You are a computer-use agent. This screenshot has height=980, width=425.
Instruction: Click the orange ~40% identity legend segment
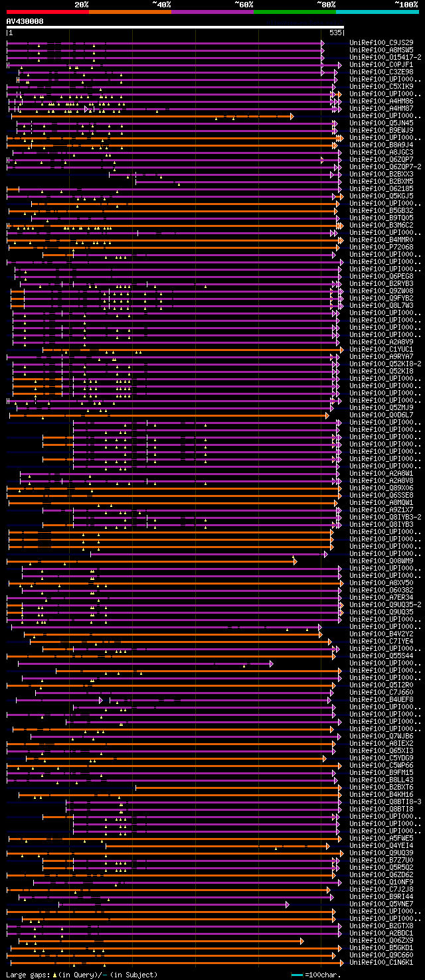129,11
